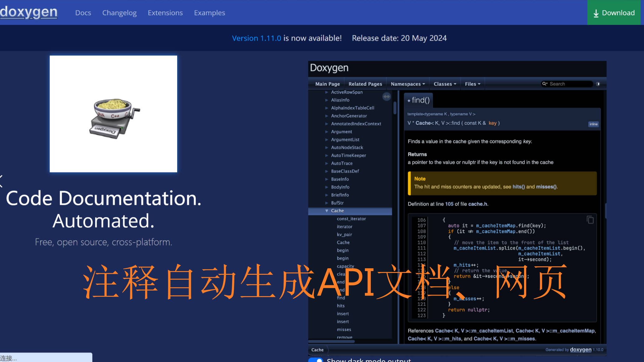The height and width of the screenshot is (362, 644).
Task: Follow the Version 1.11.0 link
Action: (256, 38)
